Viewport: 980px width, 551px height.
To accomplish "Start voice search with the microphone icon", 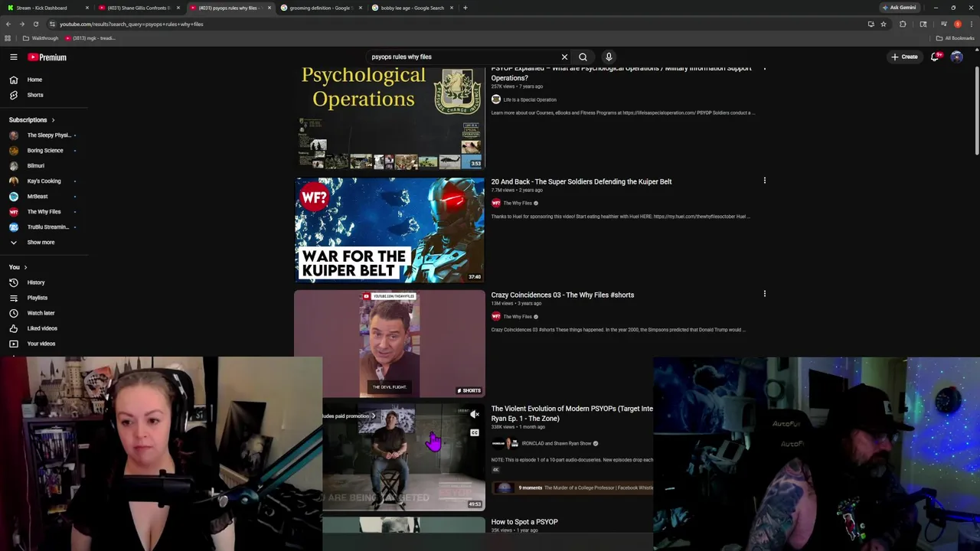I will coord(609,57).
